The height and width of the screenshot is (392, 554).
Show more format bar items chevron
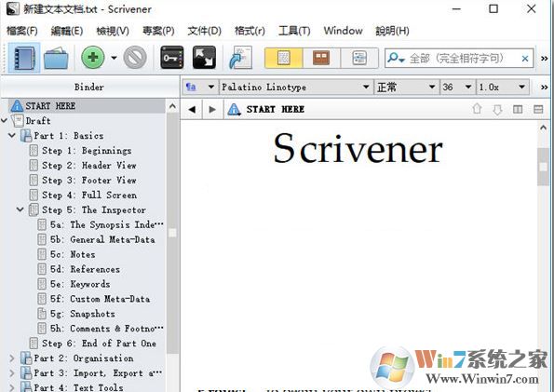545,87
